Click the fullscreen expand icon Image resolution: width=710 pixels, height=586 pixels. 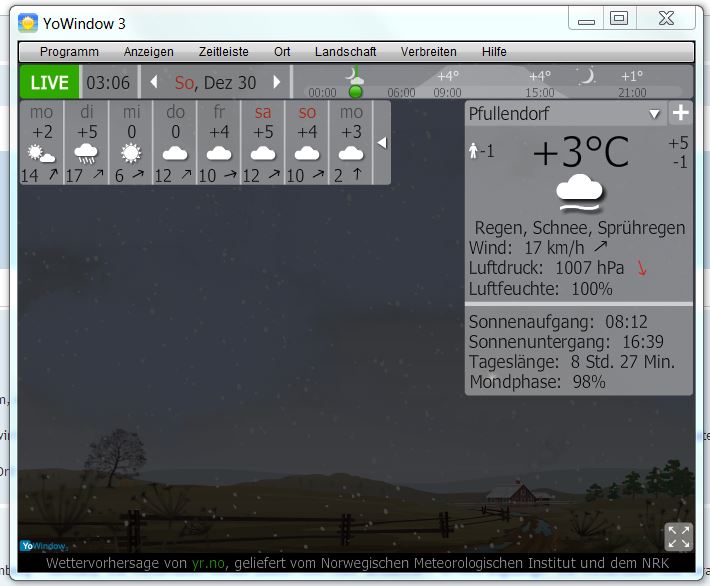click(678, 537)
